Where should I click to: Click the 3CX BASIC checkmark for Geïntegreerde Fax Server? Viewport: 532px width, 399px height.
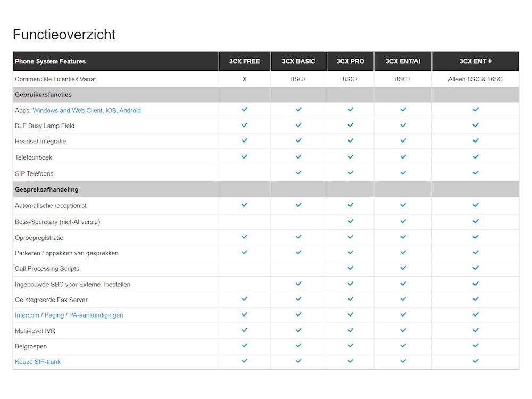click(298, 299)
